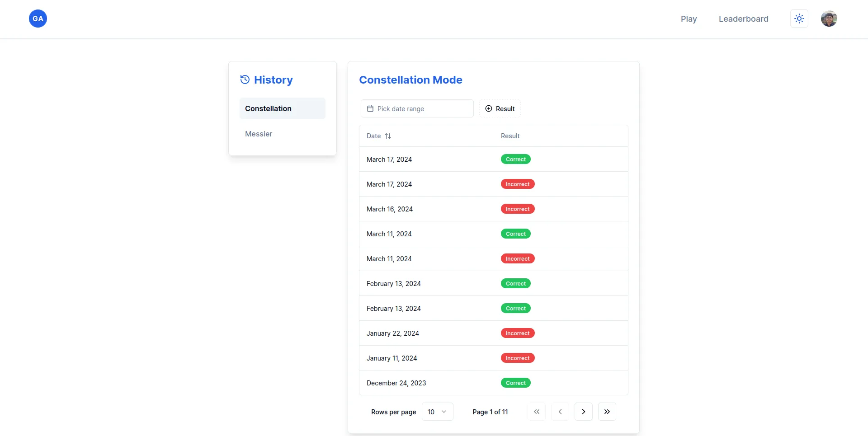The height and width of the screenshot is (436, 868).
Task: Sort by Date using the arrows icon
Action: [x=388, y=136]
